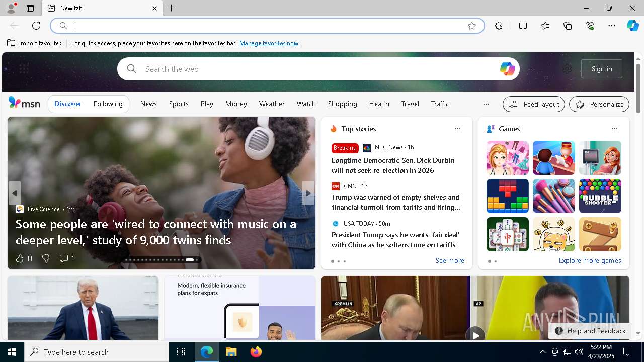Open the notifications action center
Screen dimensions: 644x362
click(x=627, y=352)
